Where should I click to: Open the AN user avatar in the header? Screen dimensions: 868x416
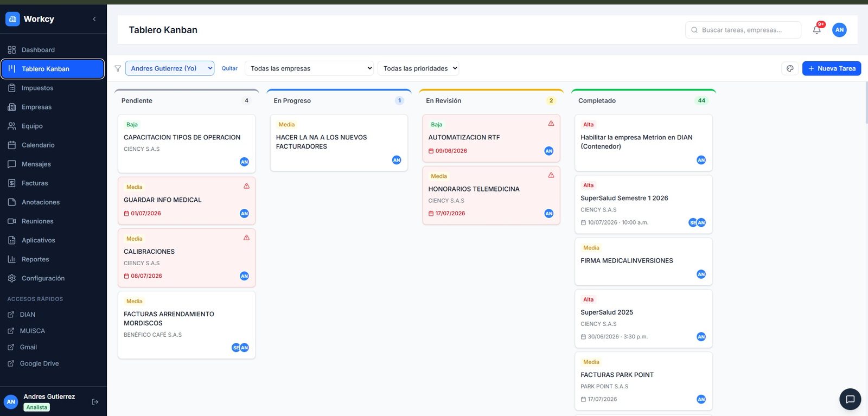coord(840,30)
